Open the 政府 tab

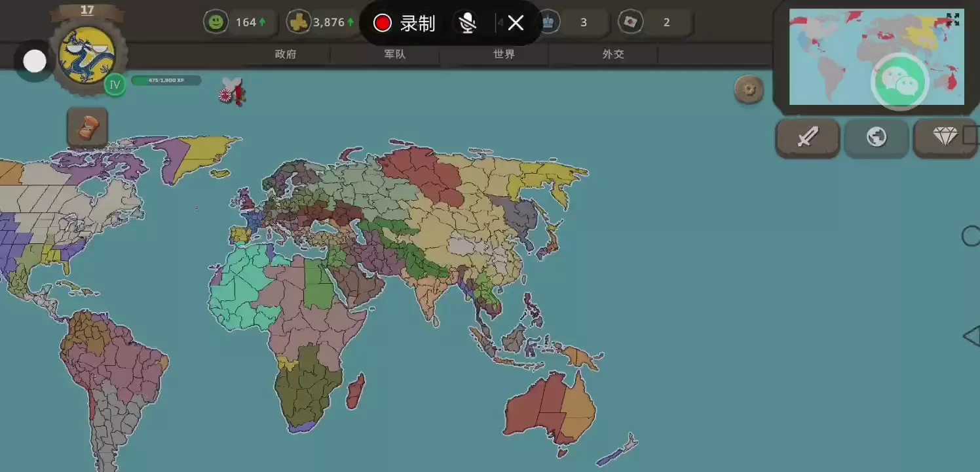point(286,54)
